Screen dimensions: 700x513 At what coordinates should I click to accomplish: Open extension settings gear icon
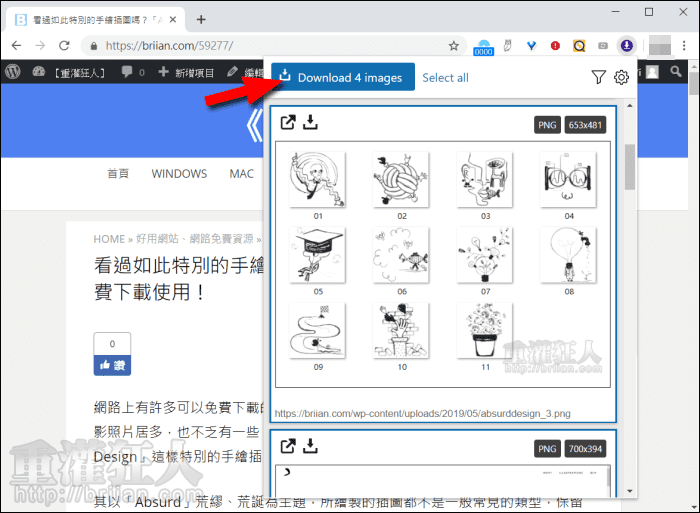pyautogui.click(x=621, y=77)
